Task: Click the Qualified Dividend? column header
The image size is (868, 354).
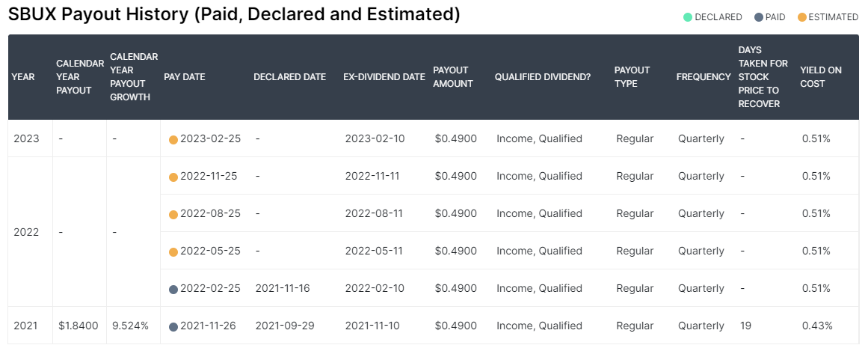Action: (542, 77)
